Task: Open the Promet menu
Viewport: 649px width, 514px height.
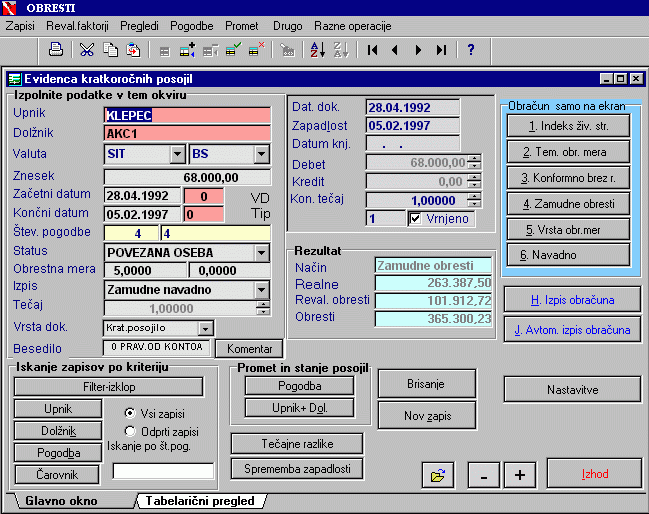Action: [x=242, y=26]
